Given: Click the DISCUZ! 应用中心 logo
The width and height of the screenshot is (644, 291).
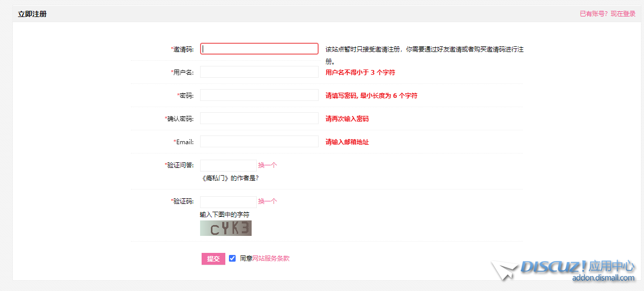Looking at the screenshot, I should pos(577,266).
